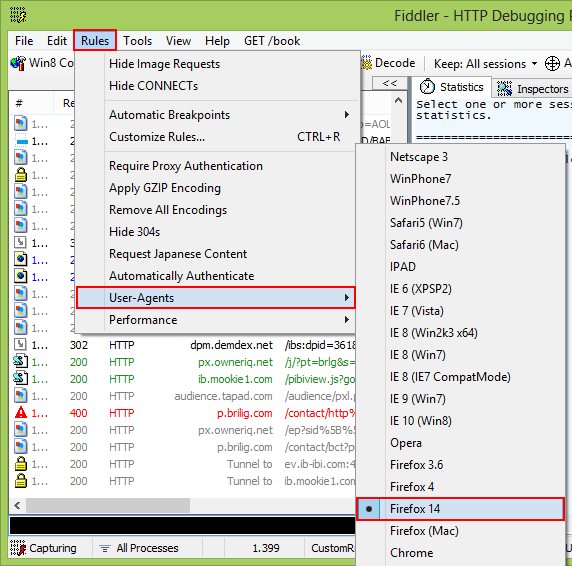Choose Safari6 (Mac) user-agent
Screen dimensions: 572x566
tap(460, 245)
